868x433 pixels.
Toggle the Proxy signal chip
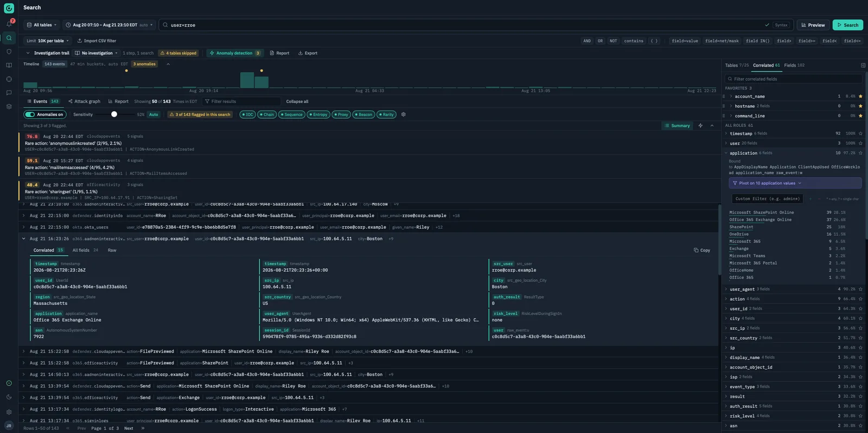(x=341, y=114)
